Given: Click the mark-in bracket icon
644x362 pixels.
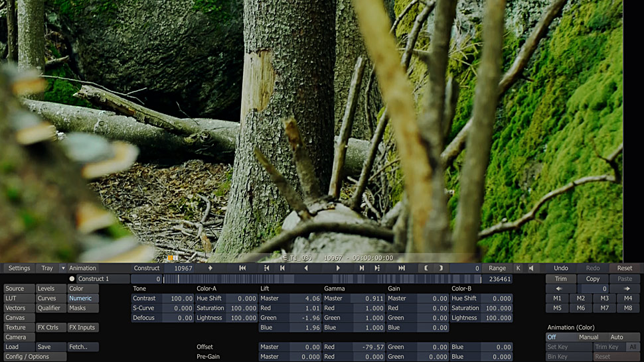Looking at the screenshot, I should pyautogui.click(x=426, y=268).
